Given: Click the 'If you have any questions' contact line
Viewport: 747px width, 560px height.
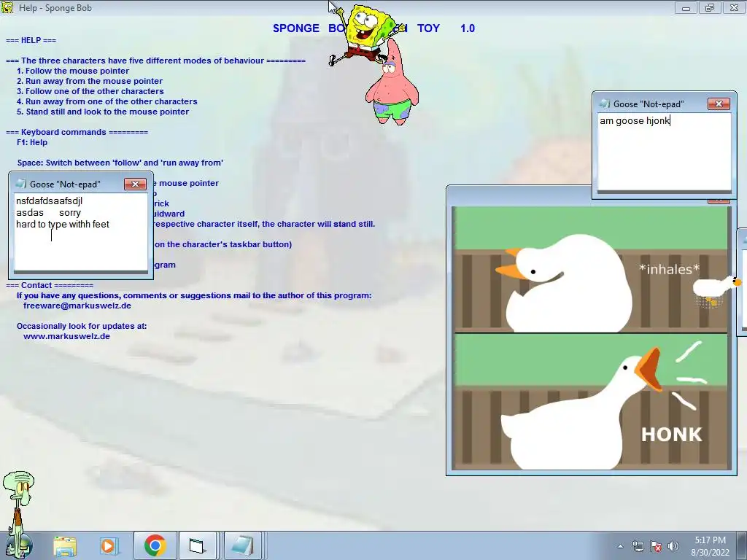Looking at the screenshot, I should point(194,296).
